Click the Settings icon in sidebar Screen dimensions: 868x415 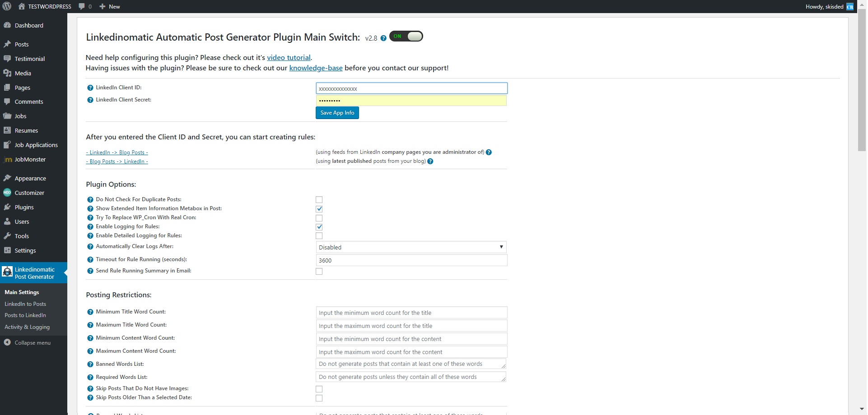[7, 250]
